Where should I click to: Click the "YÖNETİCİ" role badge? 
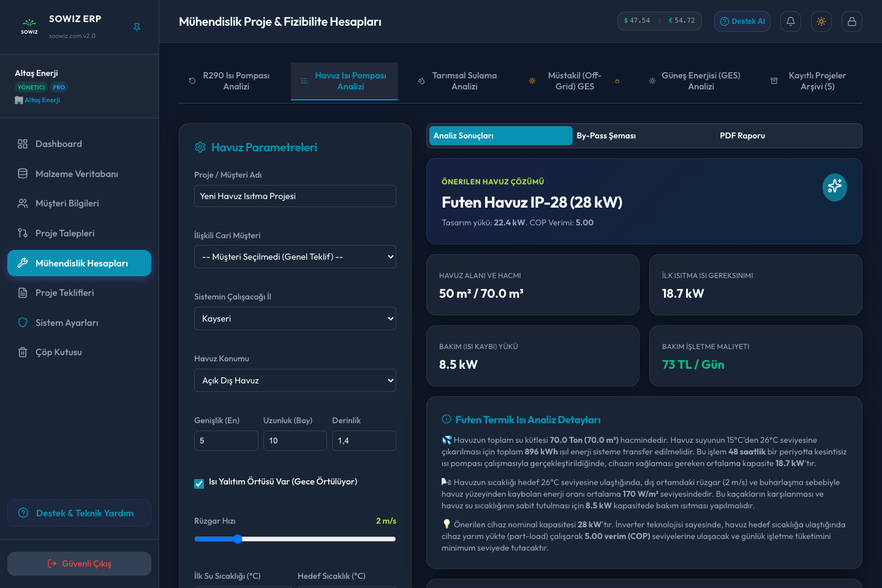31,87
